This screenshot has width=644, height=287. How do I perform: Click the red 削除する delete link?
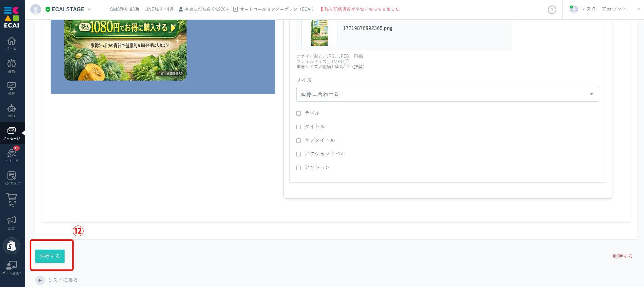click(x=623, y=256)
